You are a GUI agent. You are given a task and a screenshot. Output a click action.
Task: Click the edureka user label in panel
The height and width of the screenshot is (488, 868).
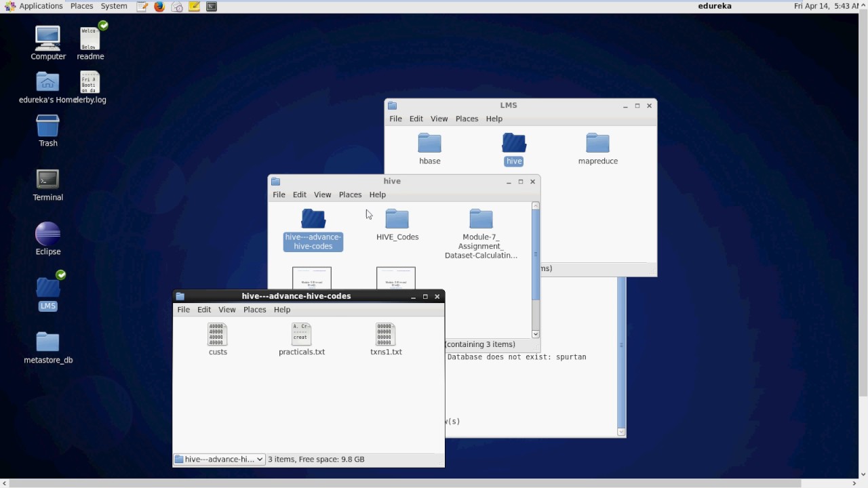coord(715,6)
